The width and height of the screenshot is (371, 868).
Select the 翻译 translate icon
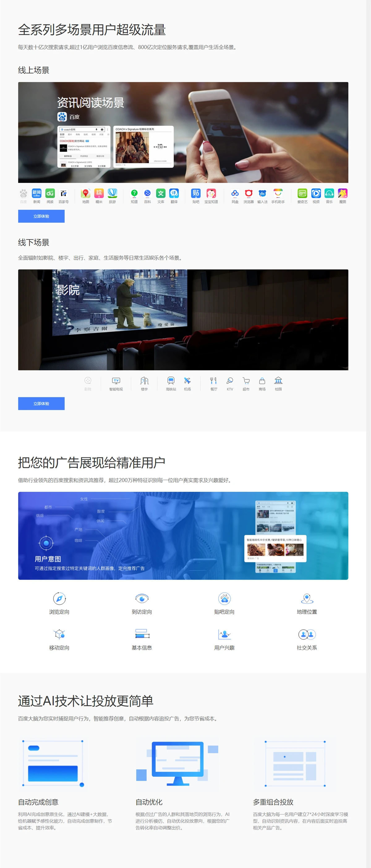click(x=174, y=193)
